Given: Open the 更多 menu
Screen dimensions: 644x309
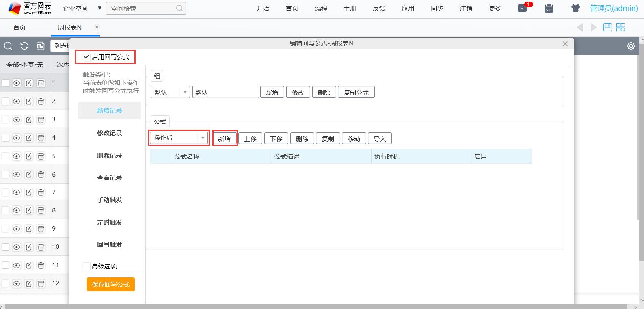Looking at the screenshot, I should click(495, 8).
